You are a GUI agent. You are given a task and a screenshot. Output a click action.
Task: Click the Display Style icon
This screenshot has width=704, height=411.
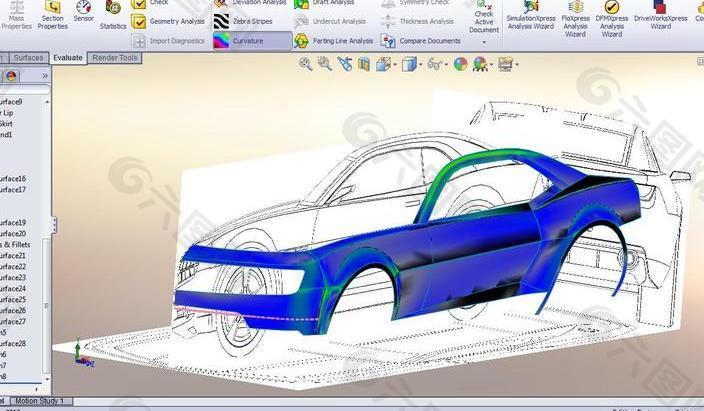(x=409, y=64)
